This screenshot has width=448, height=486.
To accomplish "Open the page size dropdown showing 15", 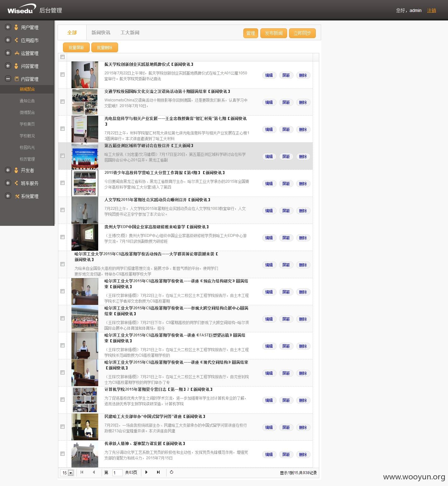I will click(x=67, y=473).
